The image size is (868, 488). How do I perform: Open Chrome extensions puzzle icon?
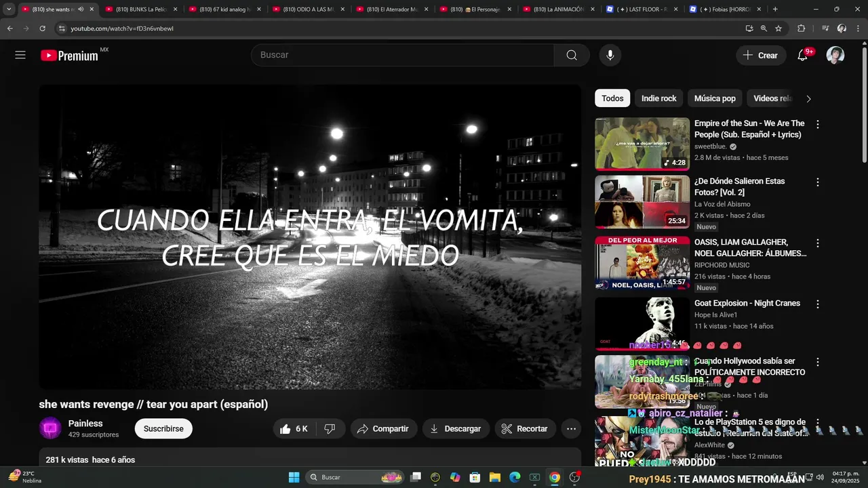pos(801,28)
